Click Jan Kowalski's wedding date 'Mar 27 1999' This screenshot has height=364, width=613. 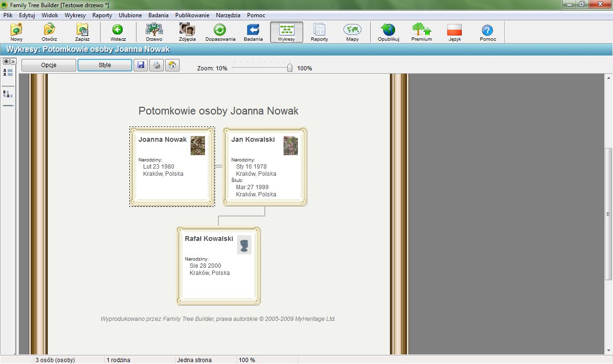[252, 187]
